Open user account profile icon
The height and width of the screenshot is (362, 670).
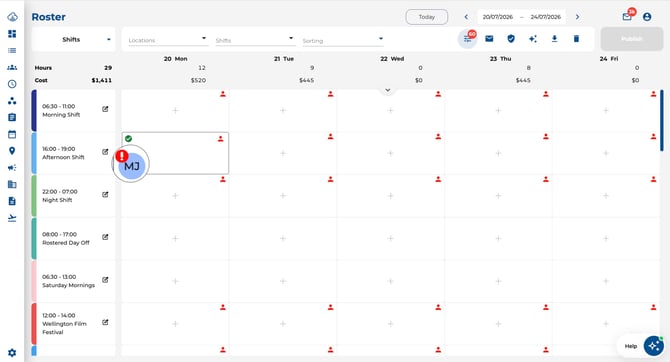click(647, 17)
